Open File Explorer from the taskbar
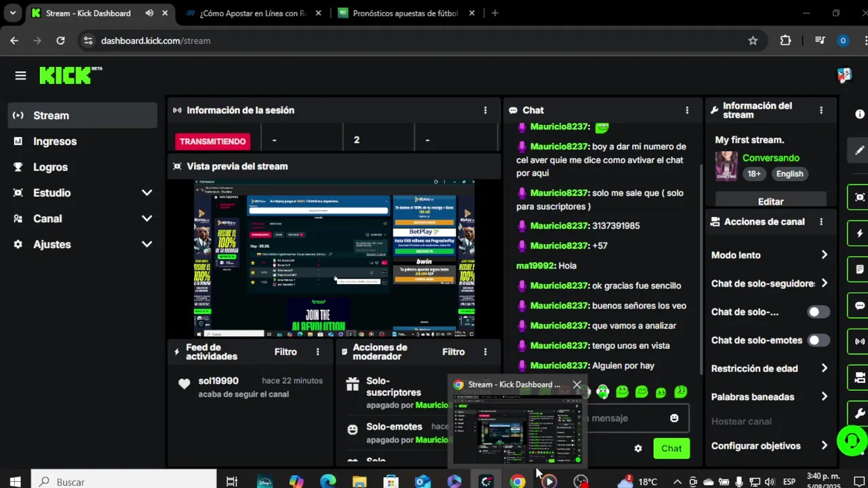The width and height of the screenshot is (868, 488). [359, 482]
